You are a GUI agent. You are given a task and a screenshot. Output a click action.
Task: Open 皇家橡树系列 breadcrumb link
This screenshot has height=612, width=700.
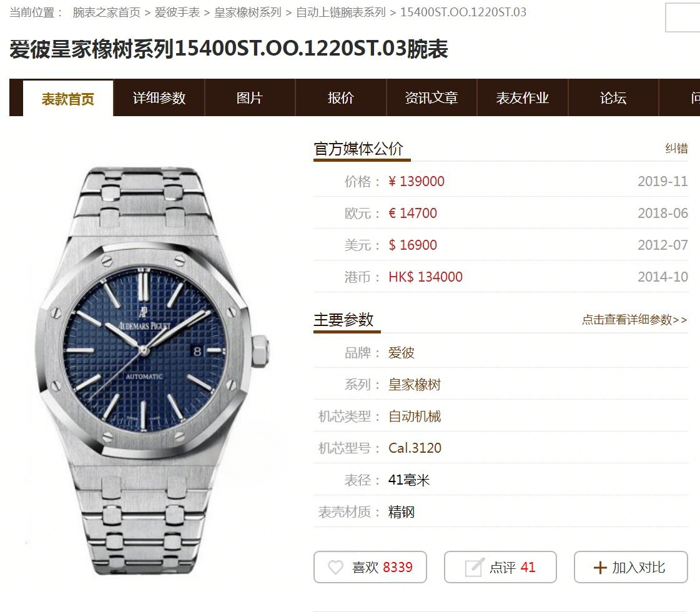point(248,12)
